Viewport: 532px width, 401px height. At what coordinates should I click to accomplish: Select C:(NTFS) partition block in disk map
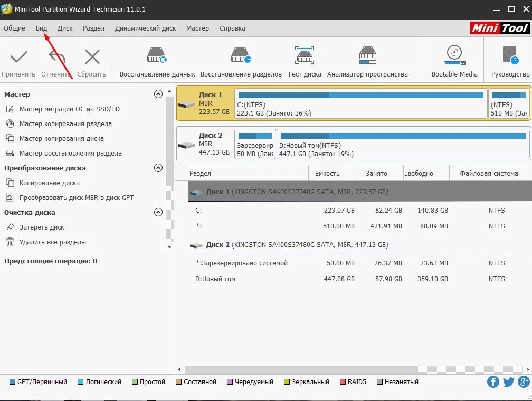(x=360, y=103)
